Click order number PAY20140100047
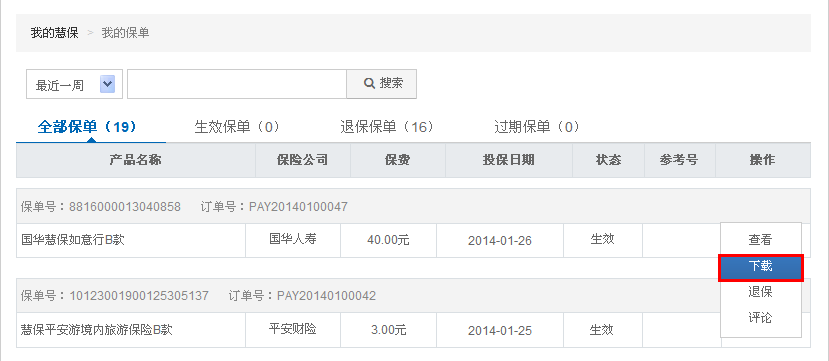829x361 pixels. 298,207
